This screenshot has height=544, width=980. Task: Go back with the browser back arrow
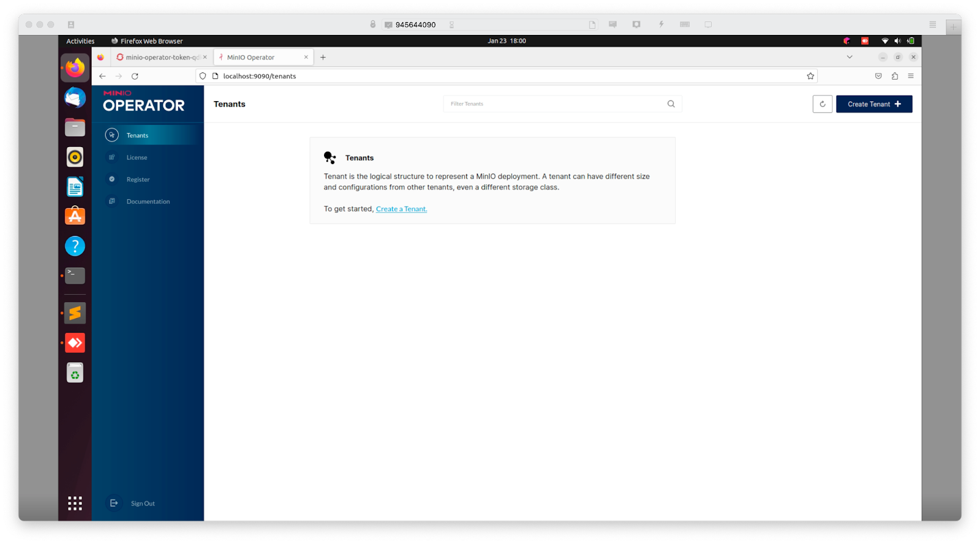coord(102,76)
